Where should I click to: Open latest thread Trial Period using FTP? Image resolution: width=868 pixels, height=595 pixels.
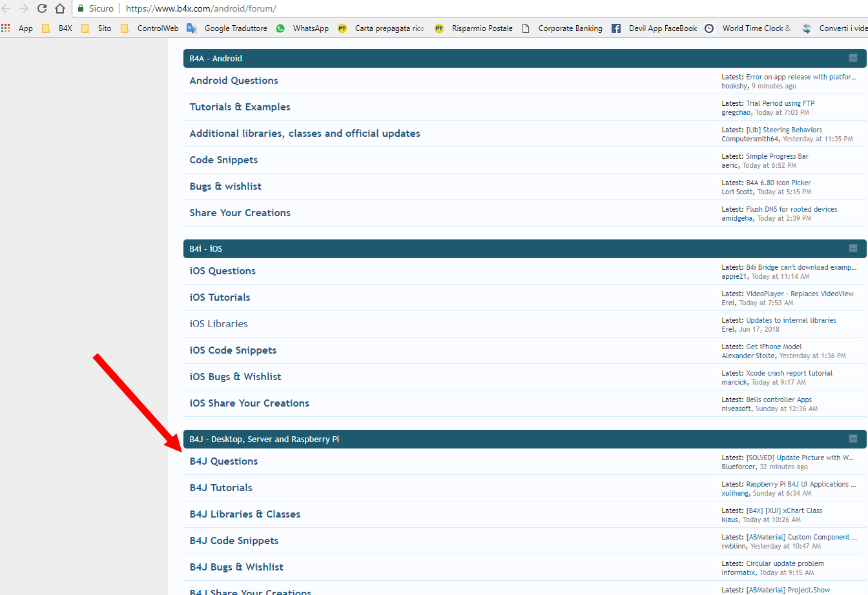(780, 103)
